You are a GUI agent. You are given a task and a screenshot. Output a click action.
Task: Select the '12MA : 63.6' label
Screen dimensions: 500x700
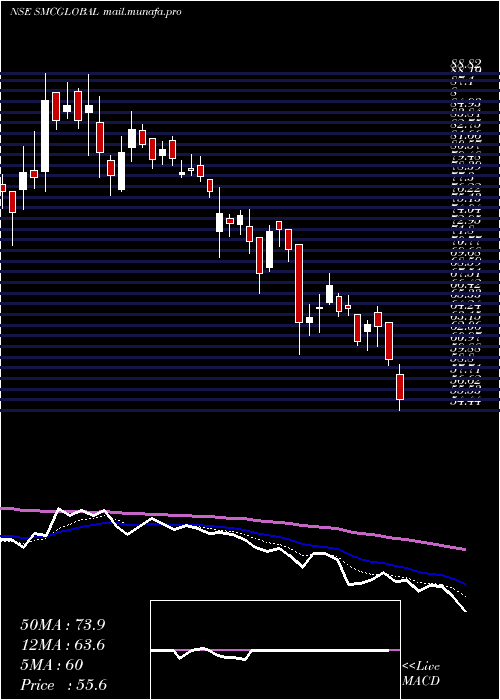point(63,645)
